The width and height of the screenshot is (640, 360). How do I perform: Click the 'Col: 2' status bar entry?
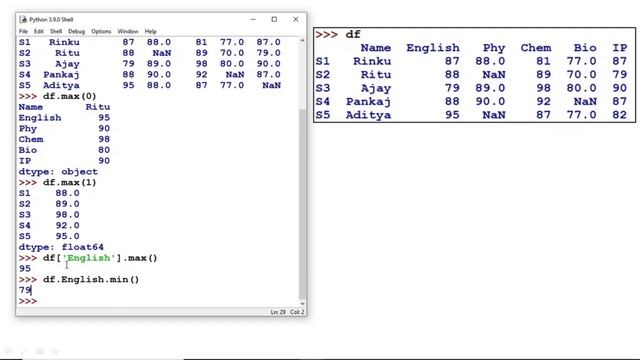pyautogui.click(x=297, y=312)
